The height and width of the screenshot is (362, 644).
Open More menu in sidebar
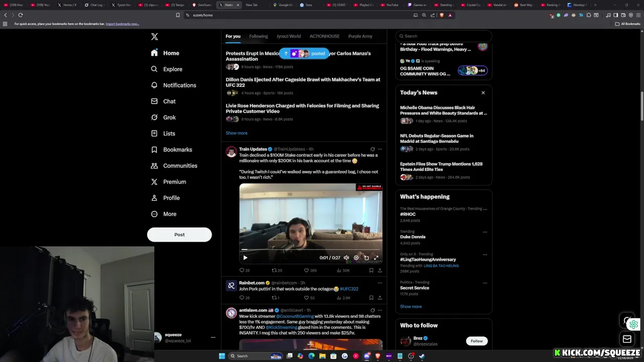[164, 214]
